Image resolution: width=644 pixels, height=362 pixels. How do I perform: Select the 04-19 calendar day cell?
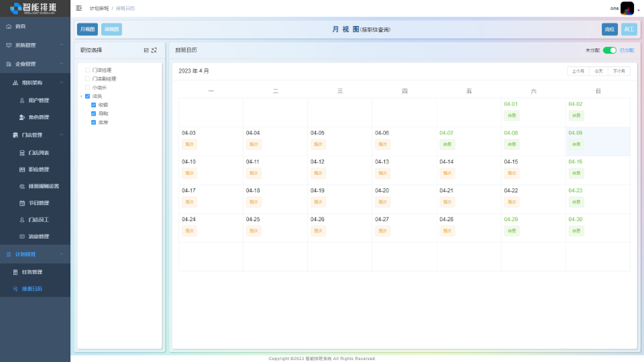point(340,199)
